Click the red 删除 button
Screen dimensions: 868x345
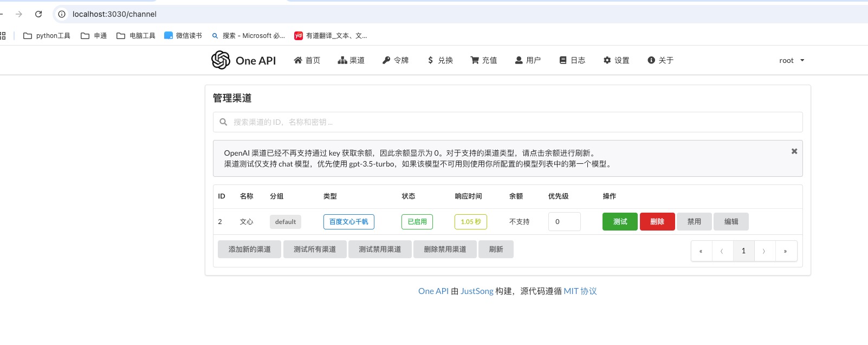[x=657, y=221]
